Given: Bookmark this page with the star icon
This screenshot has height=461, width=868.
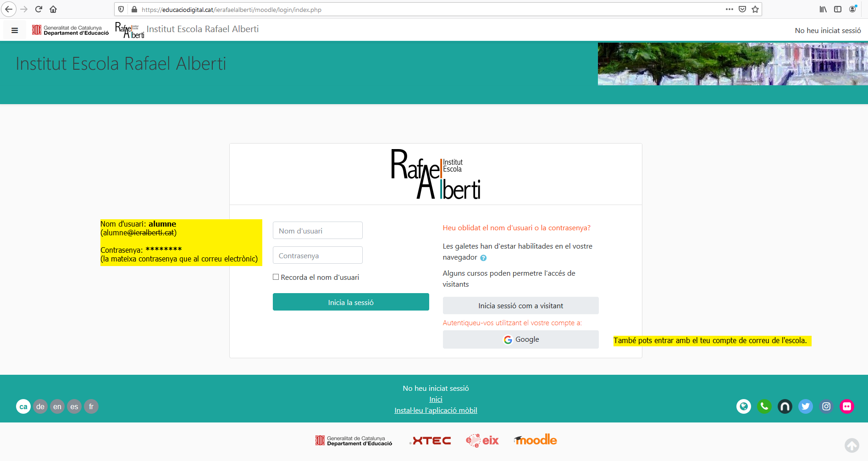Looking at the screenshot, I should (x=755, y=10).
